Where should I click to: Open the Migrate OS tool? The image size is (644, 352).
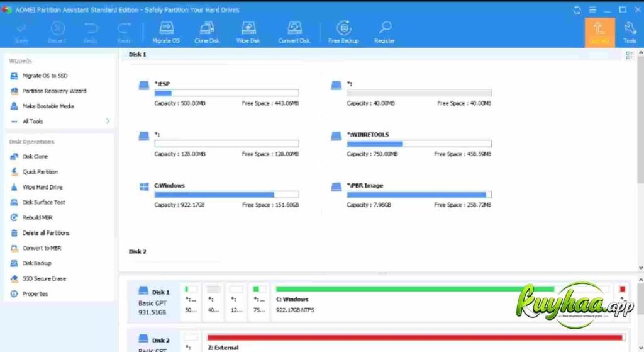tap(166, 33)
